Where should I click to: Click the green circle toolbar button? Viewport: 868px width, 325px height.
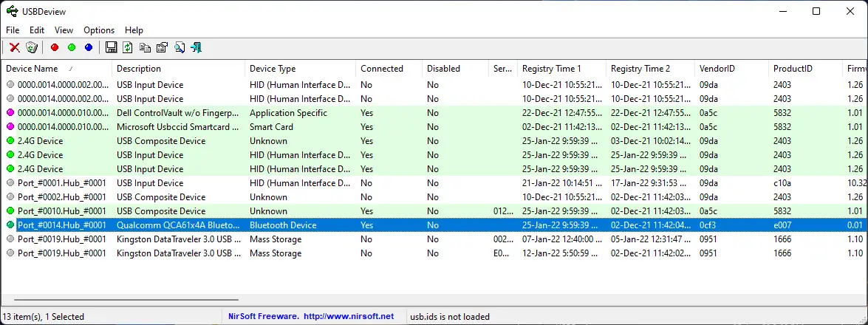72,48
